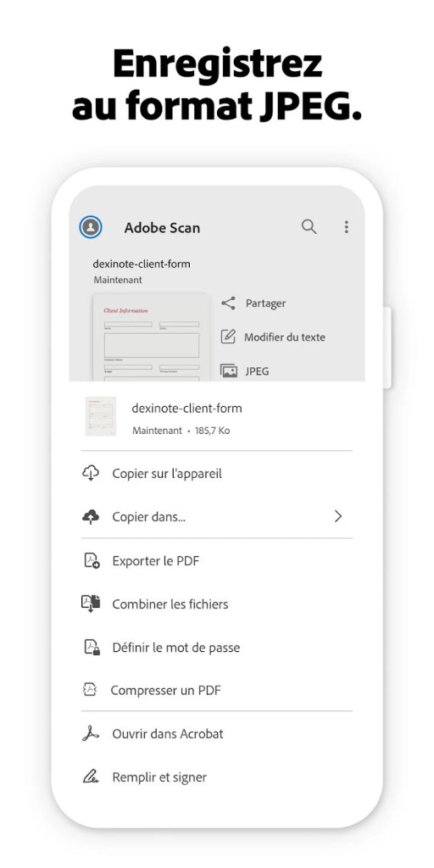Tap the Modifier du texte pencil icon
The width and height of the screenshot is (434, 868).
(x=228, y=337)
